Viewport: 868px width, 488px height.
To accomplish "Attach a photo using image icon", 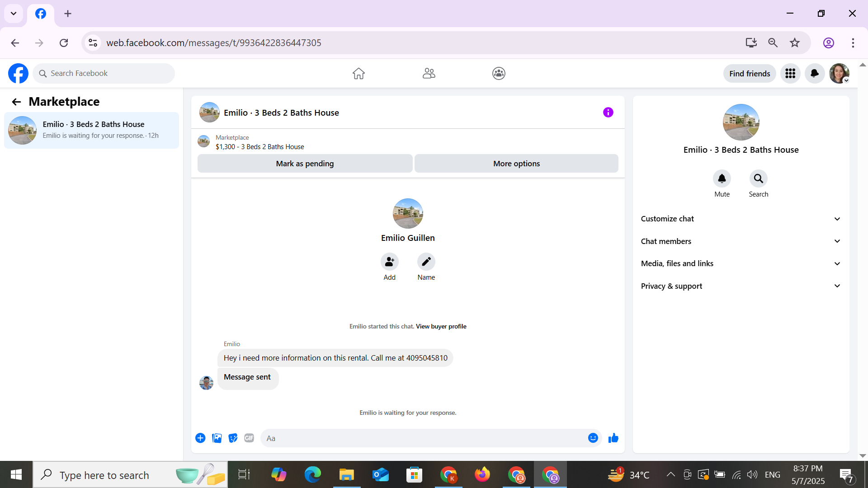I will (217, 438).
